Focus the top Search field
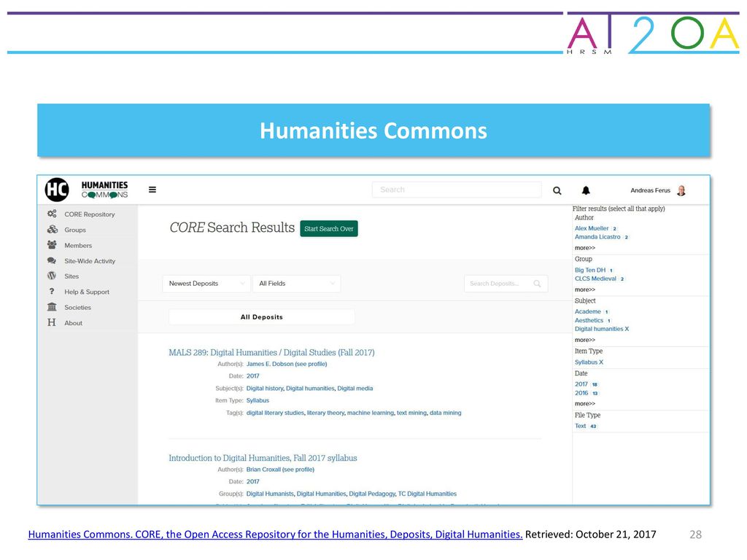747x560 pixels. click(457, 190)
